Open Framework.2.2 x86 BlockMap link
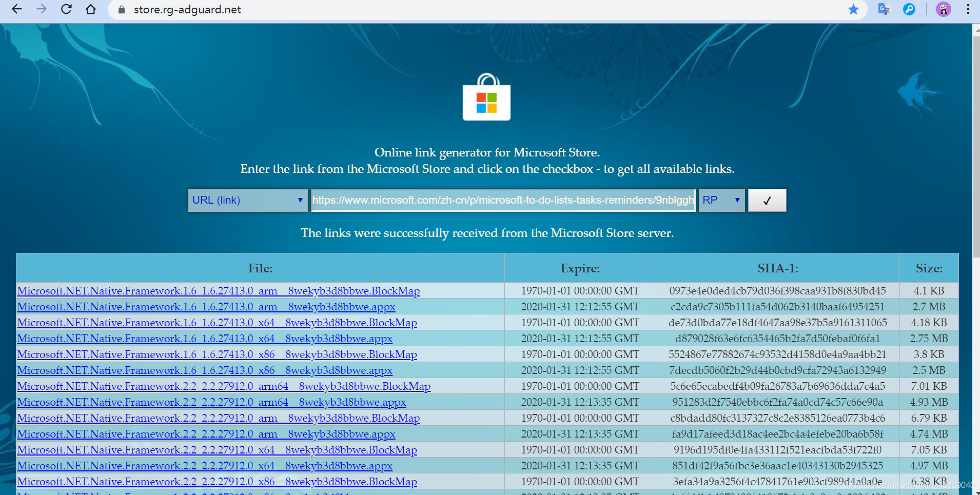This screenshot has width=980, height=495. [217, 482]
